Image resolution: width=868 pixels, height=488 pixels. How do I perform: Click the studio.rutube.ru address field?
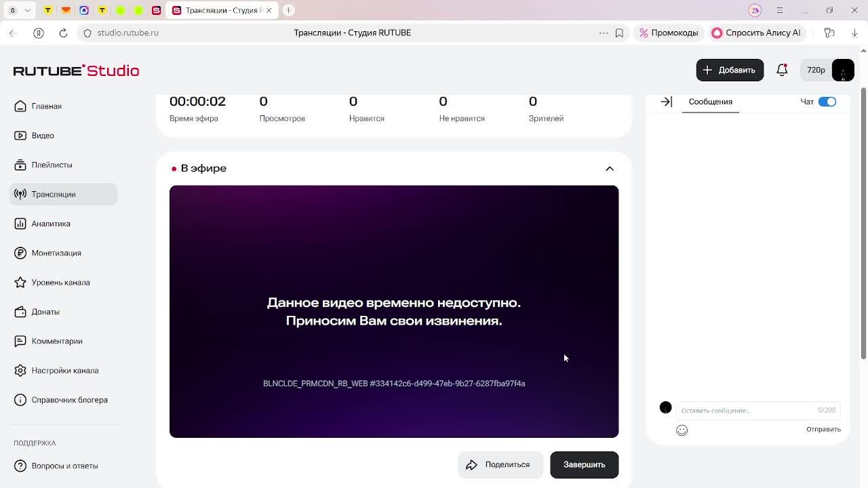pos(127,33)
